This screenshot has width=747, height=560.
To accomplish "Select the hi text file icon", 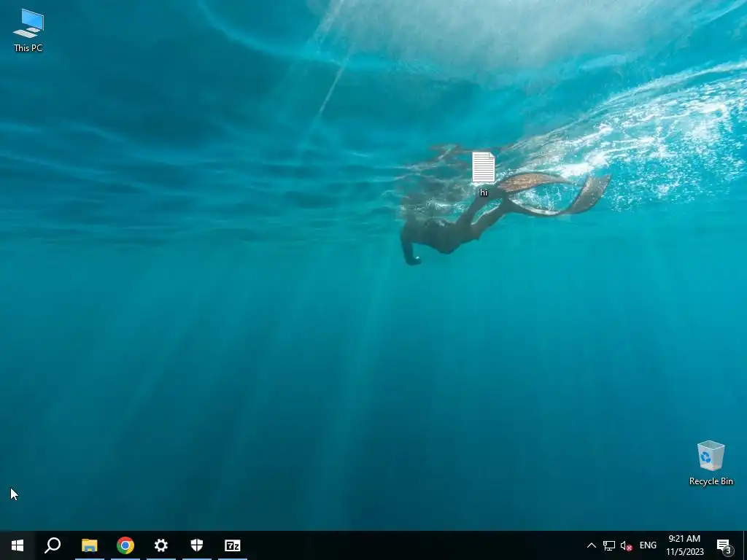I will [x=484, y=174].
